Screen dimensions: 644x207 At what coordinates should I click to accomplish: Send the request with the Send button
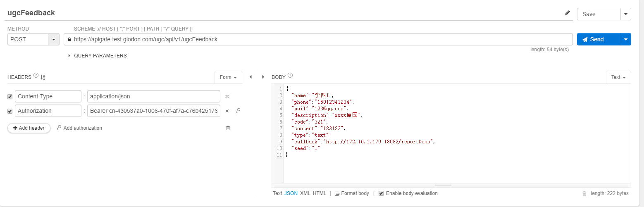[599, 40]
